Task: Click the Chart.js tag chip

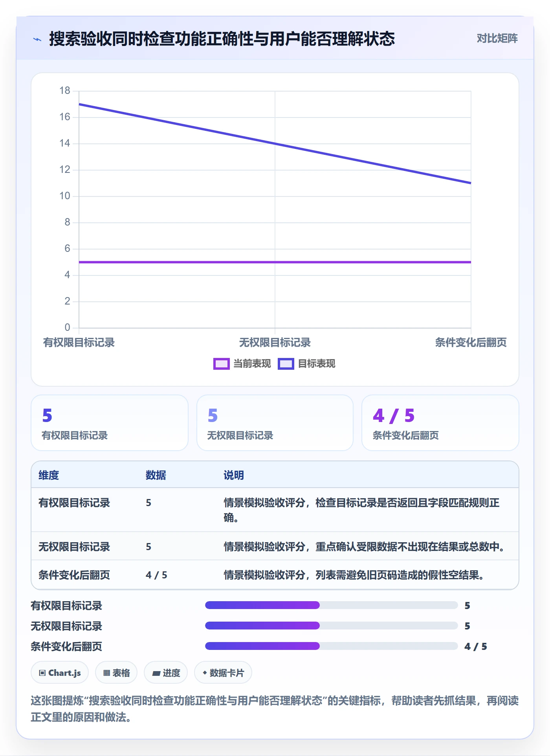Action: (60, 673)
